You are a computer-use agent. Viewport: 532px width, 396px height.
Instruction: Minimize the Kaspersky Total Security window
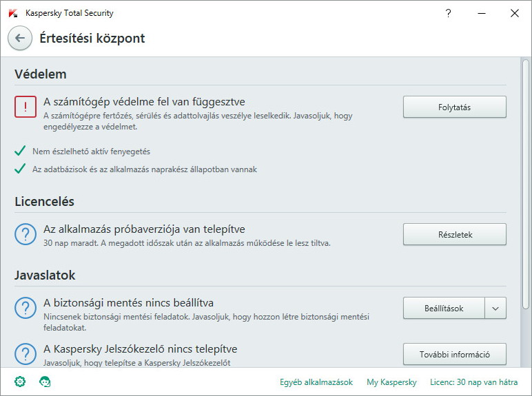482,13
